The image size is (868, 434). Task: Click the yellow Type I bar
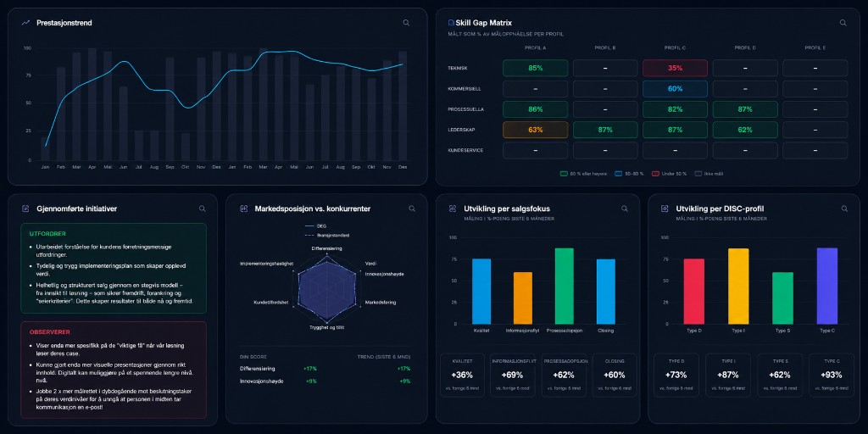pos(738,287)
